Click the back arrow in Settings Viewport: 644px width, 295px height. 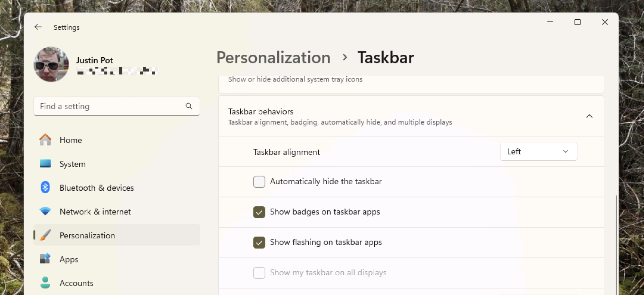click(x=38, y=27)
